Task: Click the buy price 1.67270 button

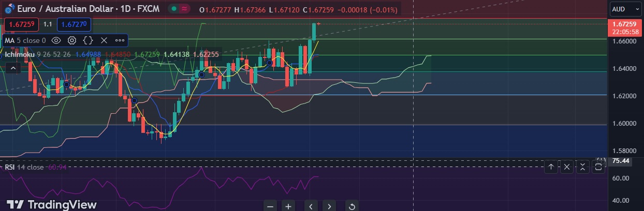Action: pyautogui.click(x=74, y=24)
